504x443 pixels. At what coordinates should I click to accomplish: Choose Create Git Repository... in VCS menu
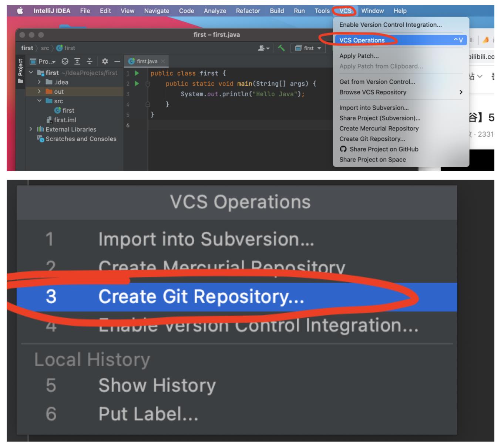click(x=401, y=139)
